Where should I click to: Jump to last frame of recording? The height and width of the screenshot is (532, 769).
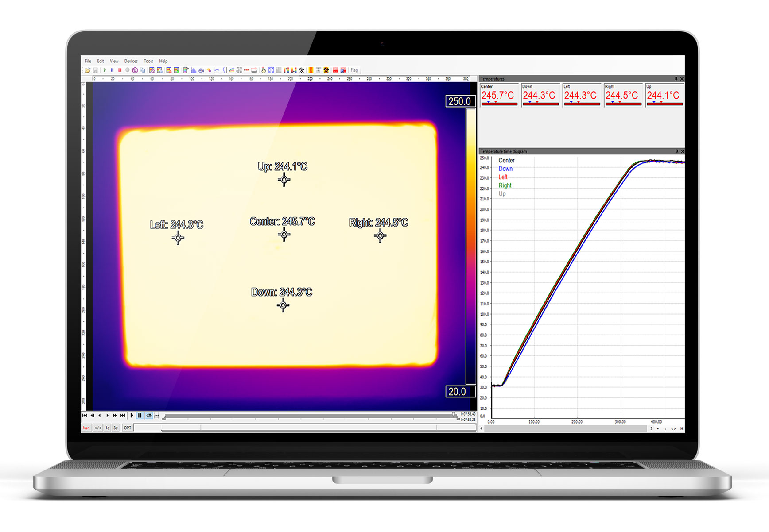pyautogui.click(x=123, y=416)
